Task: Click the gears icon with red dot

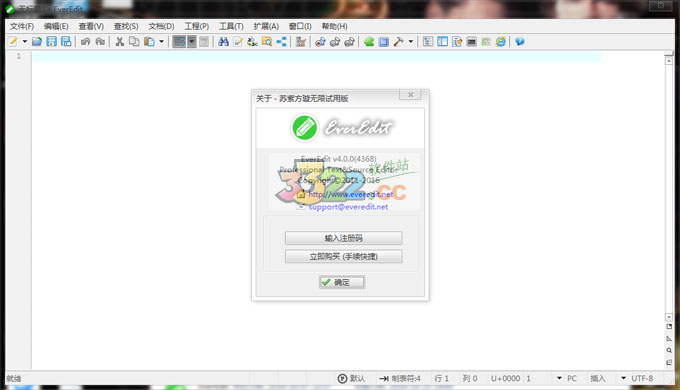Action: [x=320, y=42]
